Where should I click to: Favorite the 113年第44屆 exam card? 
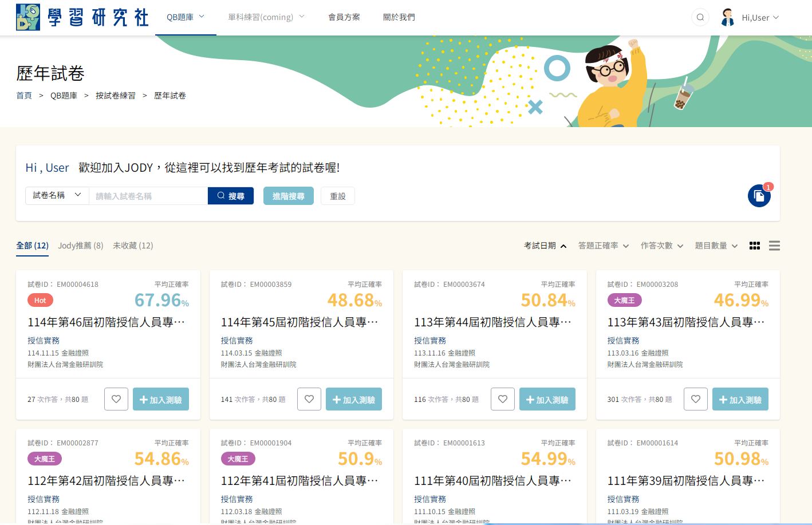point(503,399)
